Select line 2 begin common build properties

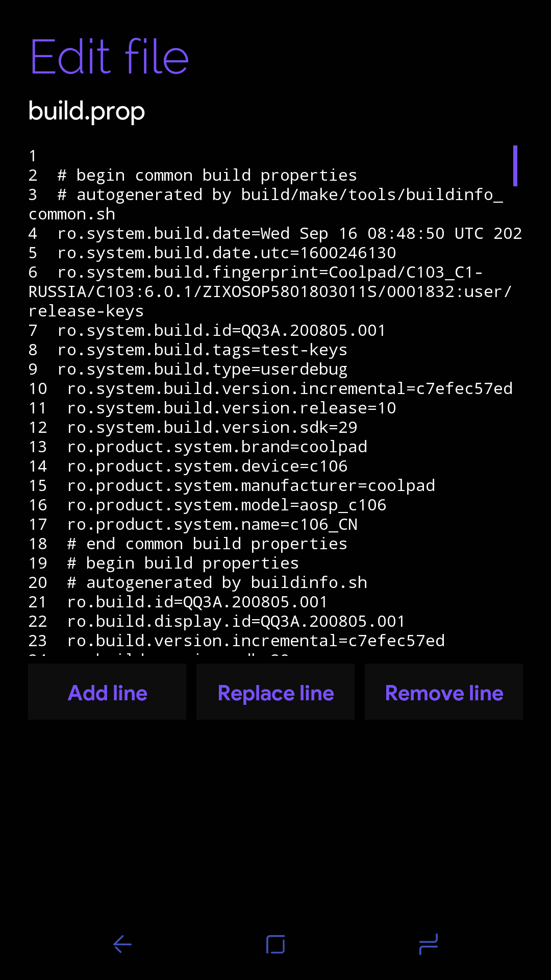[207, 176]
